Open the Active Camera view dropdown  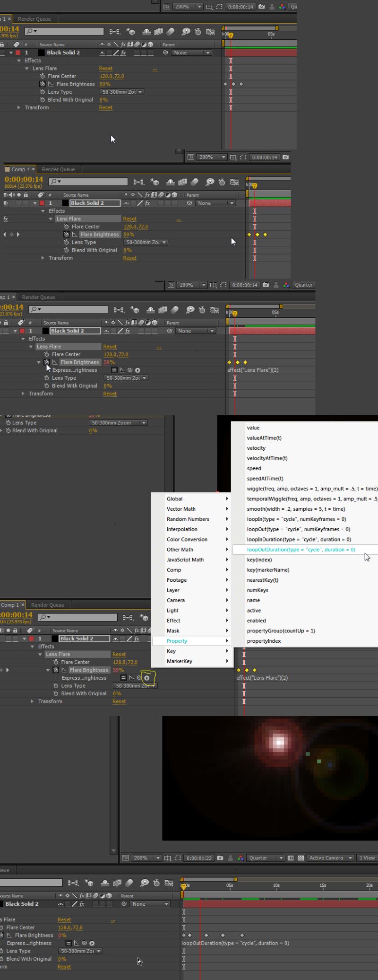point(331,858)
